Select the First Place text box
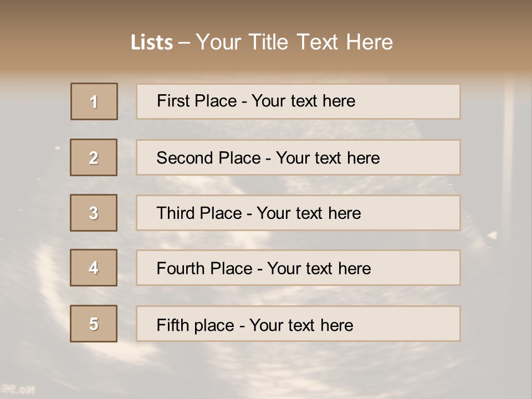The height and width of the screenshot is (399, 532). click(298, 101)
